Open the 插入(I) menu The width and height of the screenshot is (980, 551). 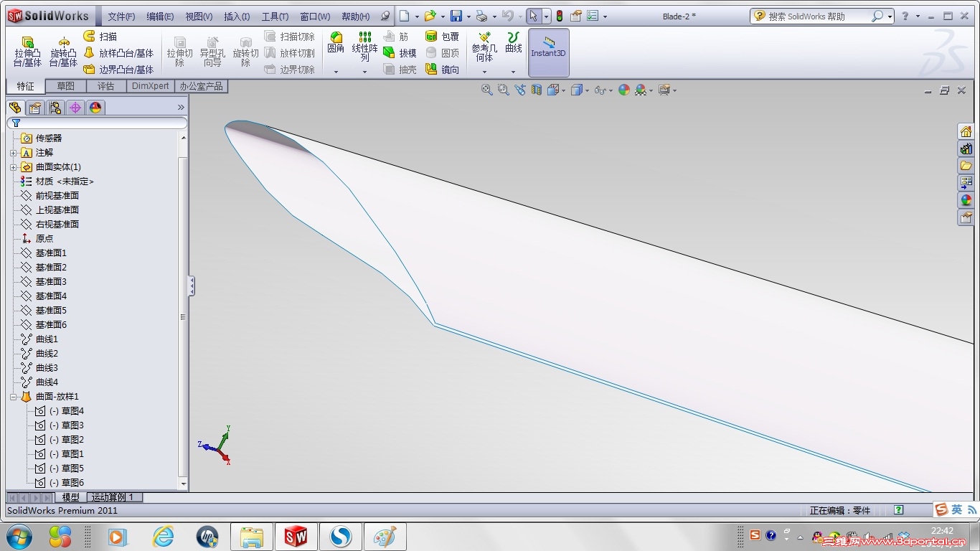pos(237,17)
